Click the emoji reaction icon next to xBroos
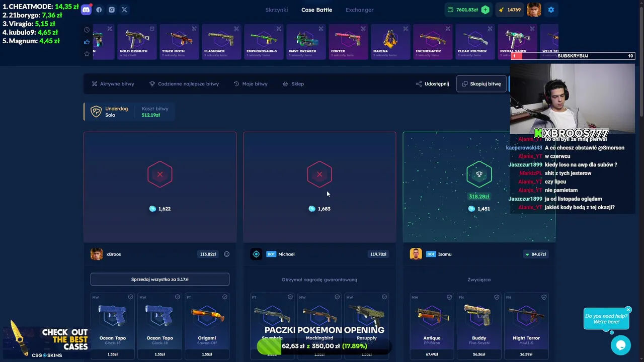 coord(226,254)
